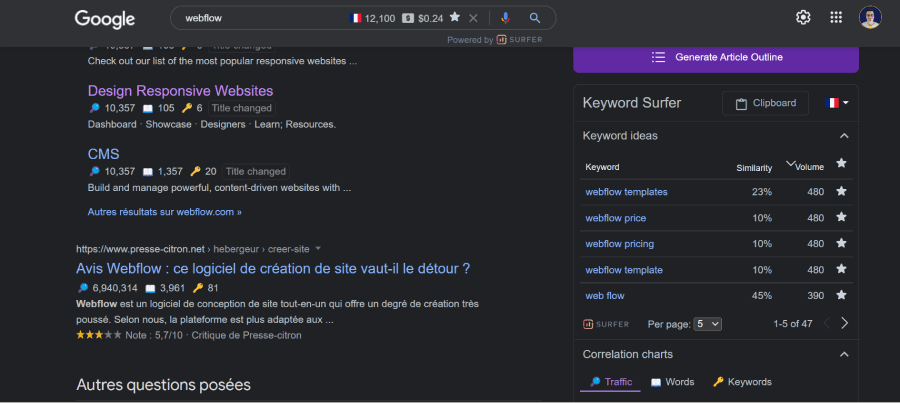
Task: Star the webflow templates keyword
Action: (x=841, y=191)
